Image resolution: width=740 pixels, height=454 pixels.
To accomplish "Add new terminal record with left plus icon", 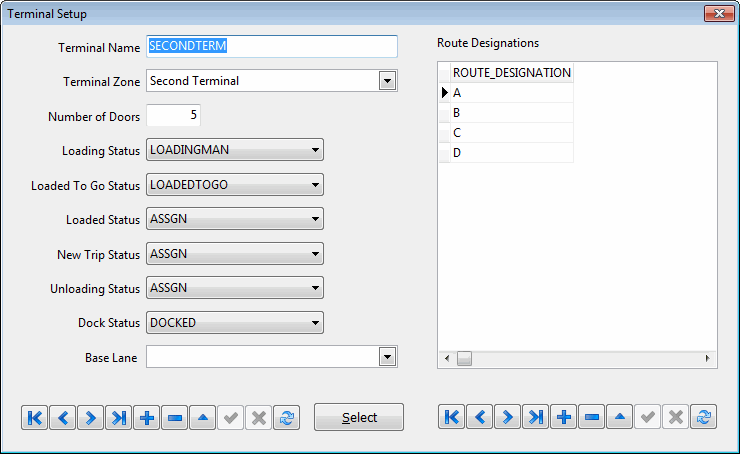I will [147, 418].
